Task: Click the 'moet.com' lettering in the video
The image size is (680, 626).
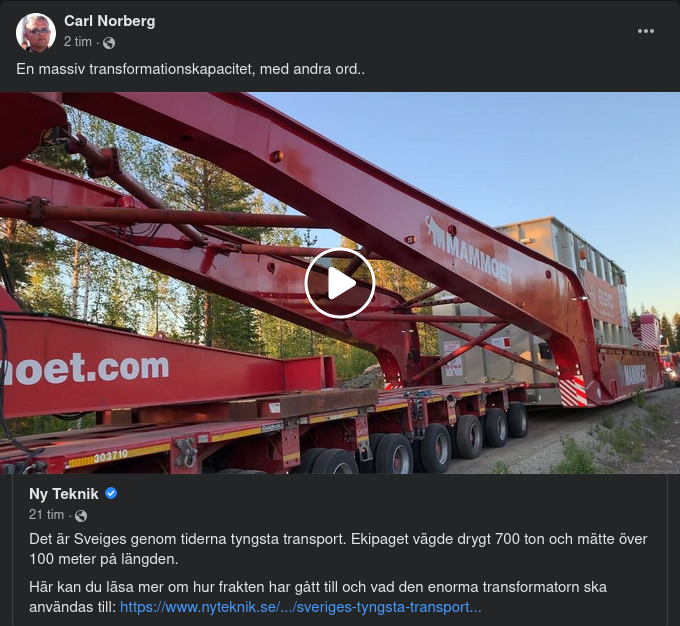Action: coord(85,368)
